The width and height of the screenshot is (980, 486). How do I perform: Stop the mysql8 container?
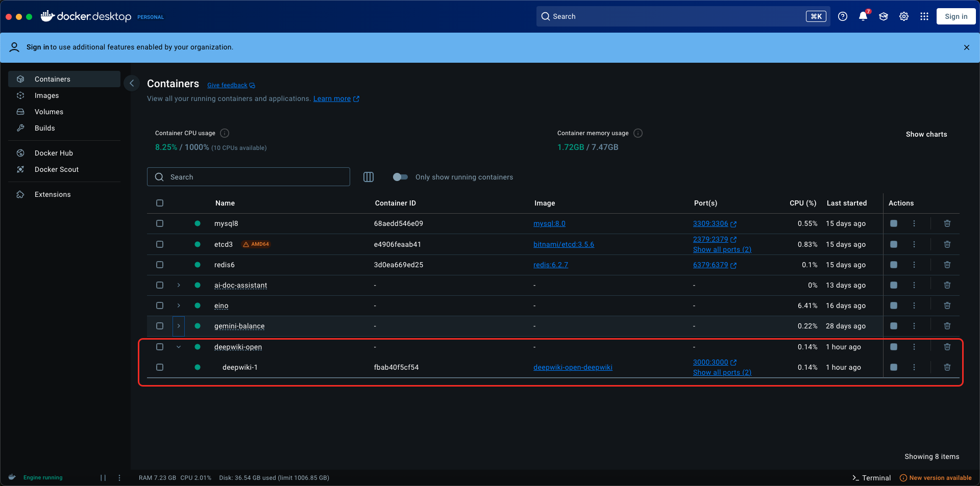point(894,223)
